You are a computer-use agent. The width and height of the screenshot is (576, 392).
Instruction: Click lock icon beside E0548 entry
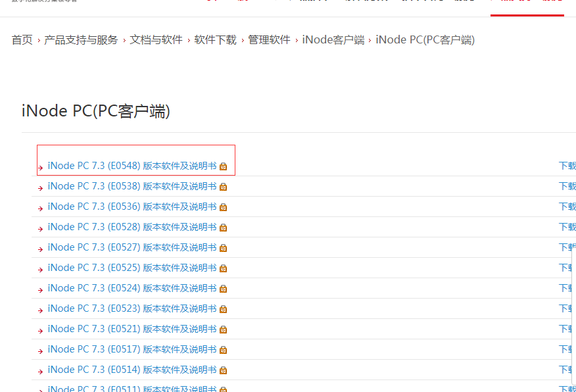[x=223, y=166]
